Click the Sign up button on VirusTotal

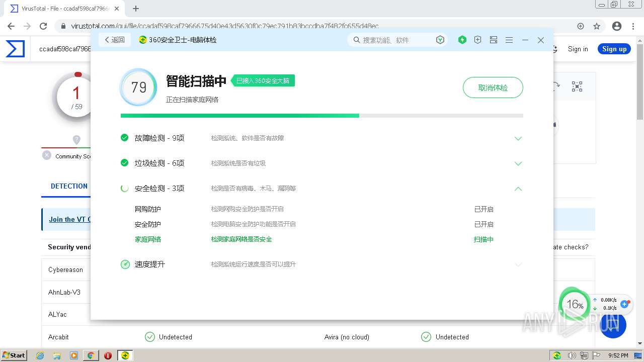pos(614,49)
